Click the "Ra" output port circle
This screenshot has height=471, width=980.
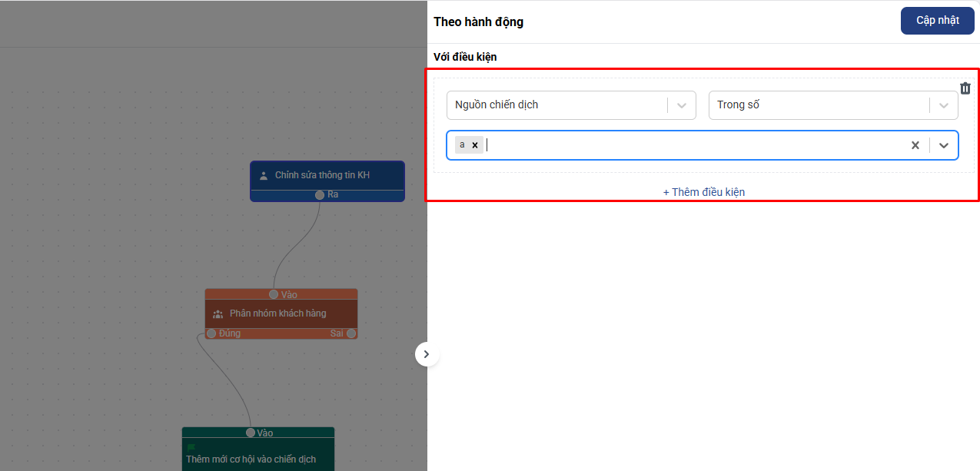(x=320, y=195)
